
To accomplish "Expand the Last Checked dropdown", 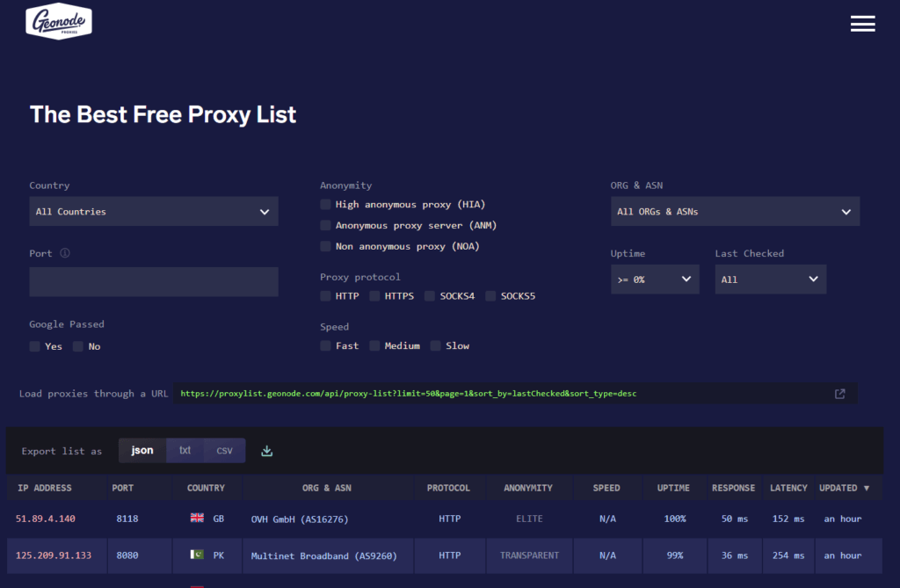I will 770,279.
